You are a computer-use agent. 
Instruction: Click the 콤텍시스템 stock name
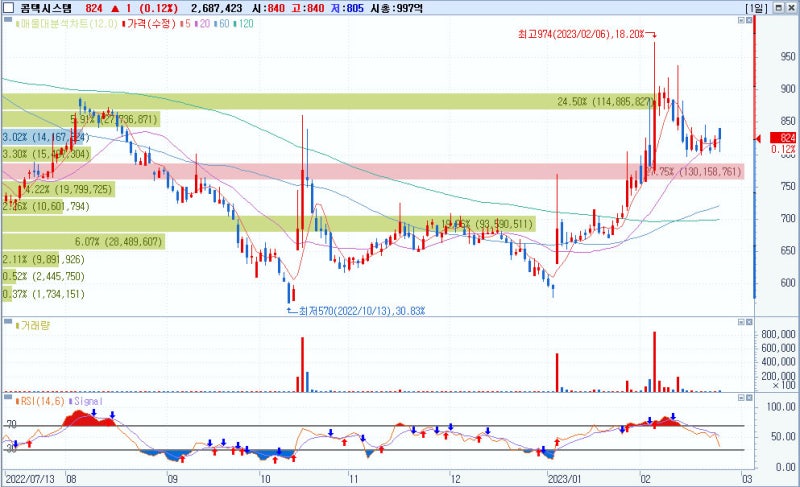point(46,8)
